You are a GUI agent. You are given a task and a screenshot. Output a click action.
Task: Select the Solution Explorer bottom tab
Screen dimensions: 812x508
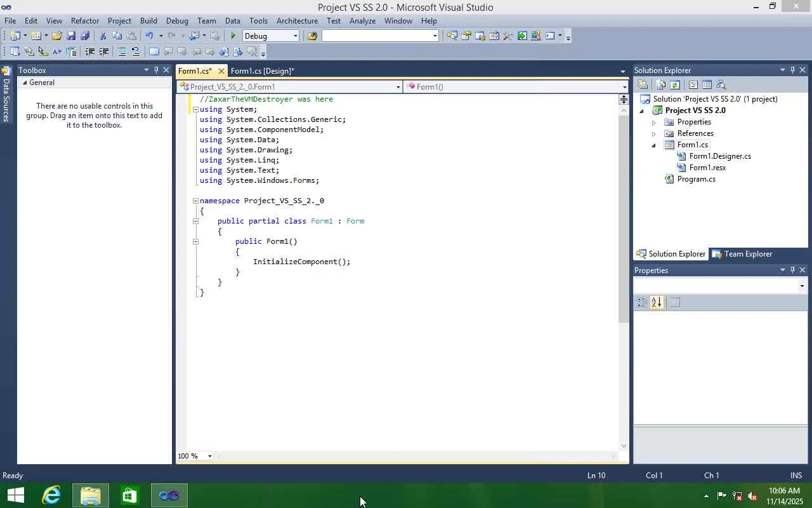click(x=671, y=254)
